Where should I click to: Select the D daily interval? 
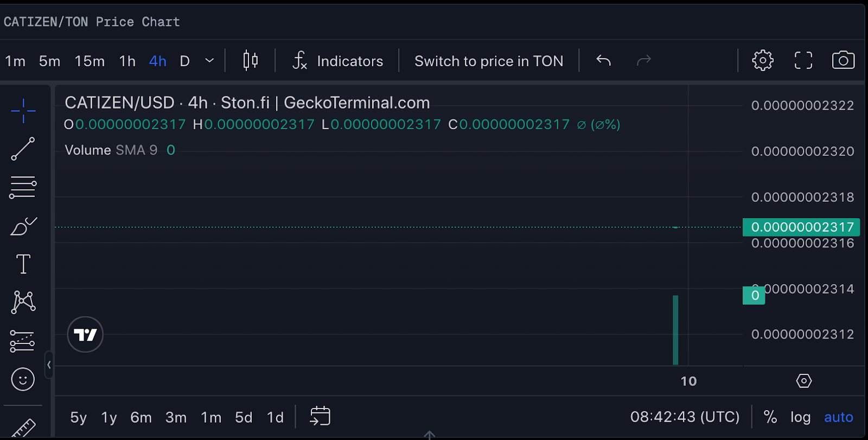tap(184, 61)
